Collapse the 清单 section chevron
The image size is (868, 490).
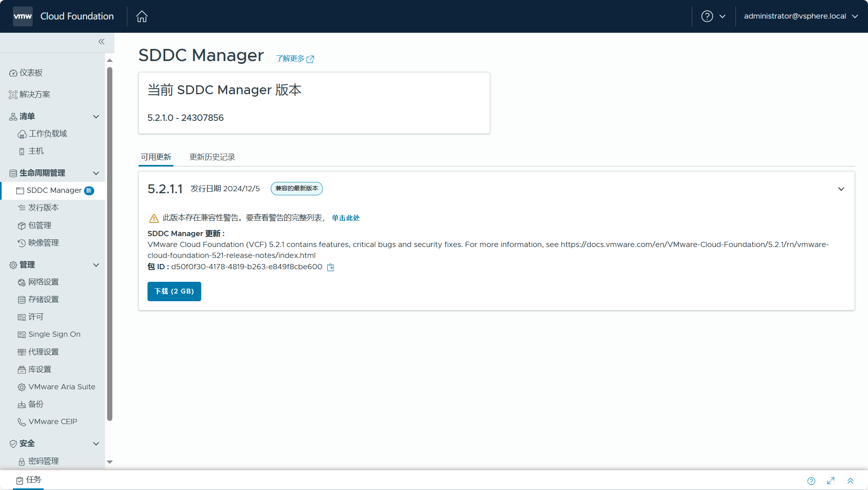coord(96,116)
